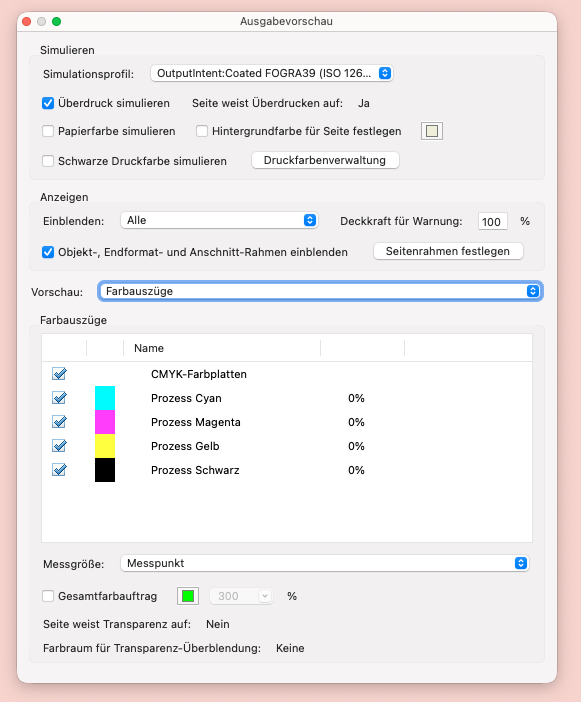The height and width of the screenshot is (702, 581).
Task: Click Seitenrahmen festlegen button
Action: (448, 251)
